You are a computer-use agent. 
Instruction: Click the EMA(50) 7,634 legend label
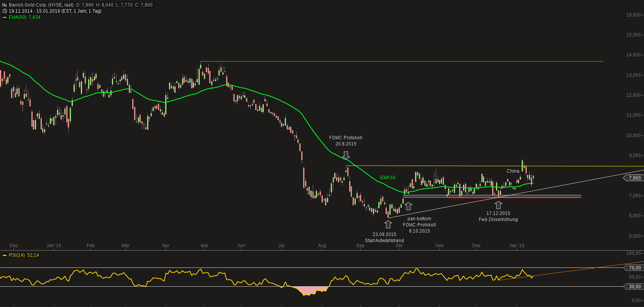pyautogui.click(x=25, y=17)
